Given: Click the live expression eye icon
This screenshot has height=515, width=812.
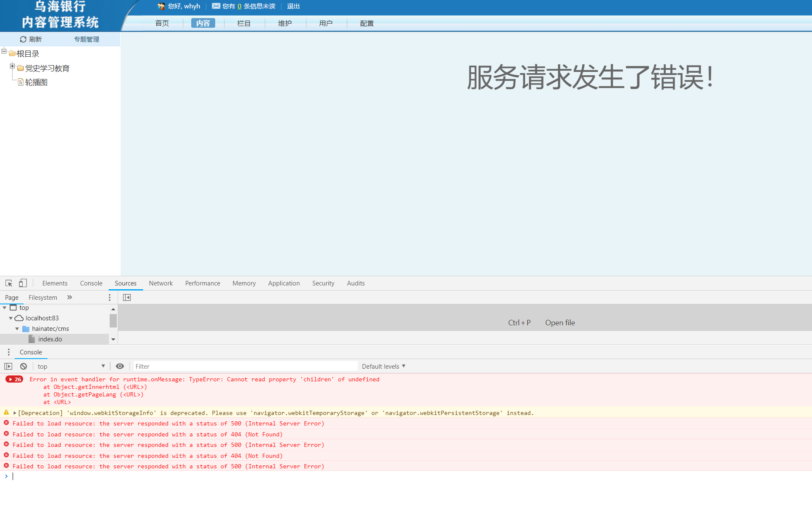Looking at the screenshot, I should pos(120,367).
